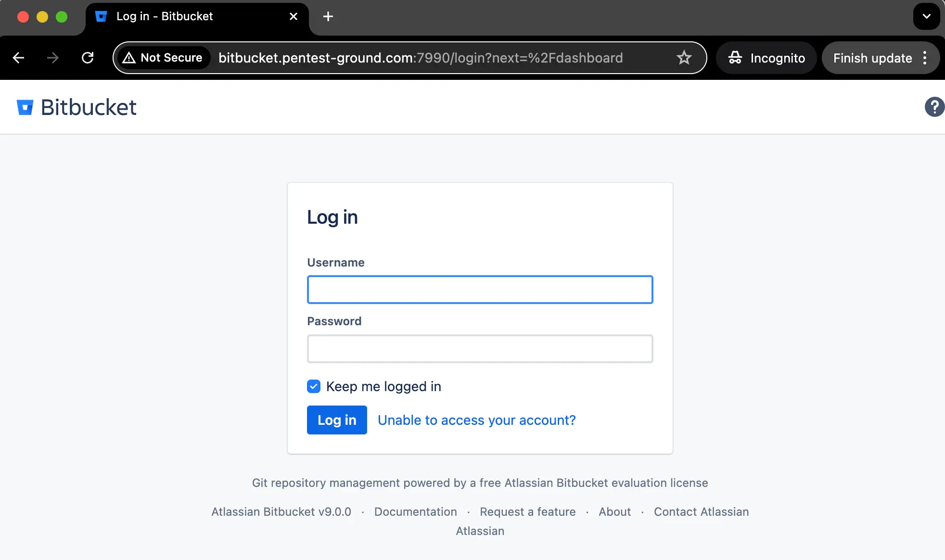Bookmark this page with the star icon

(684, 58)
